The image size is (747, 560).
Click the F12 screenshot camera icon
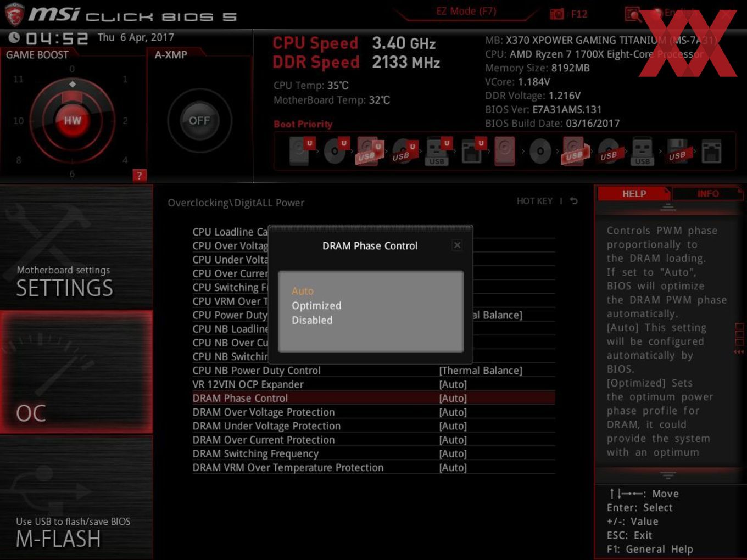[556, 14]
